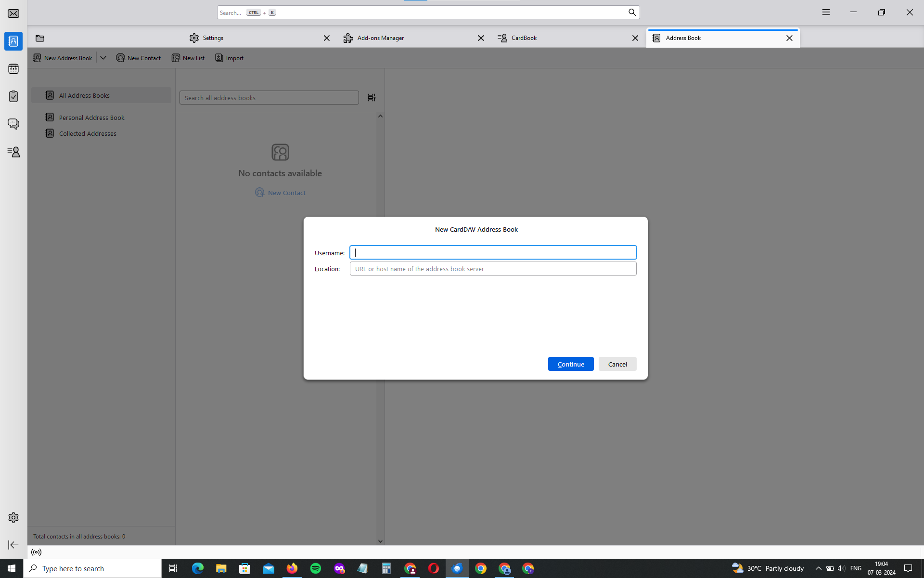Click the address book list display options icon

click(x=372, y=98)
